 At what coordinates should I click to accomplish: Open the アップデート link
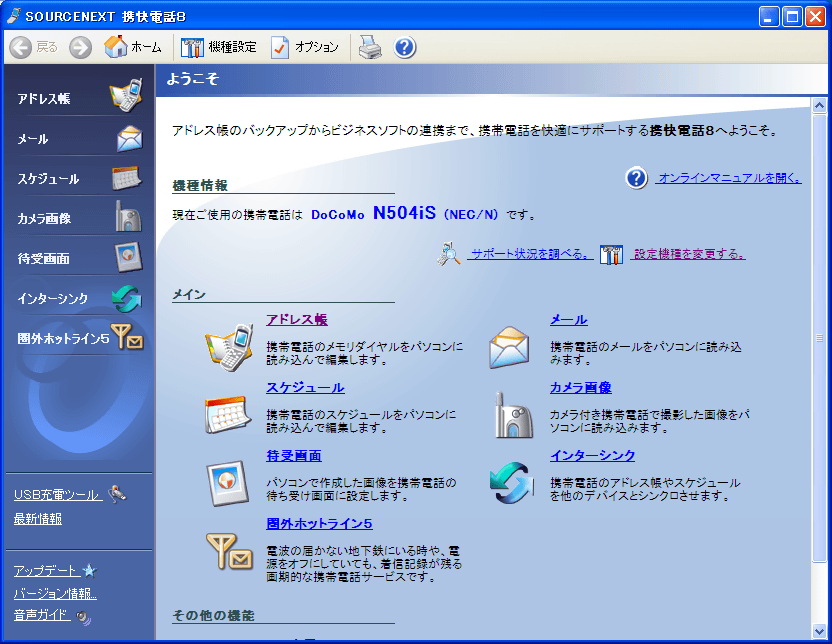pyautogui.click(x=47, y=571)
